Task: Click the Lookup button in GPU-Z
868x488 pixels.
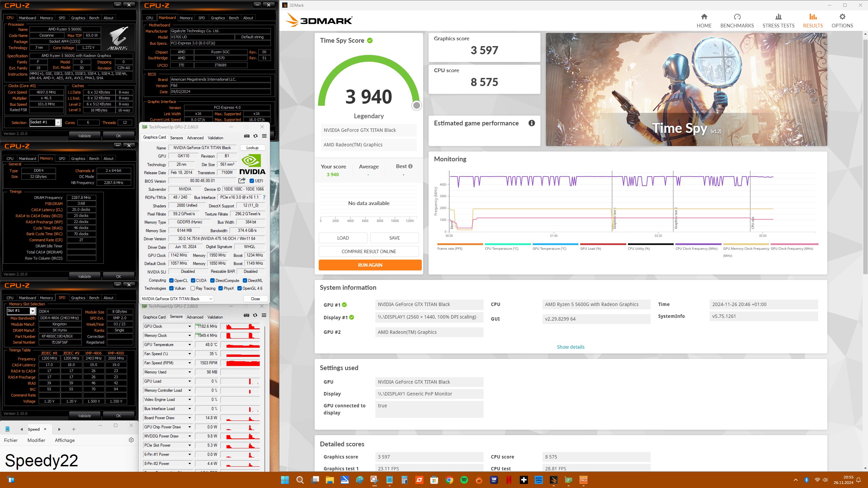Action: (252, 148)
